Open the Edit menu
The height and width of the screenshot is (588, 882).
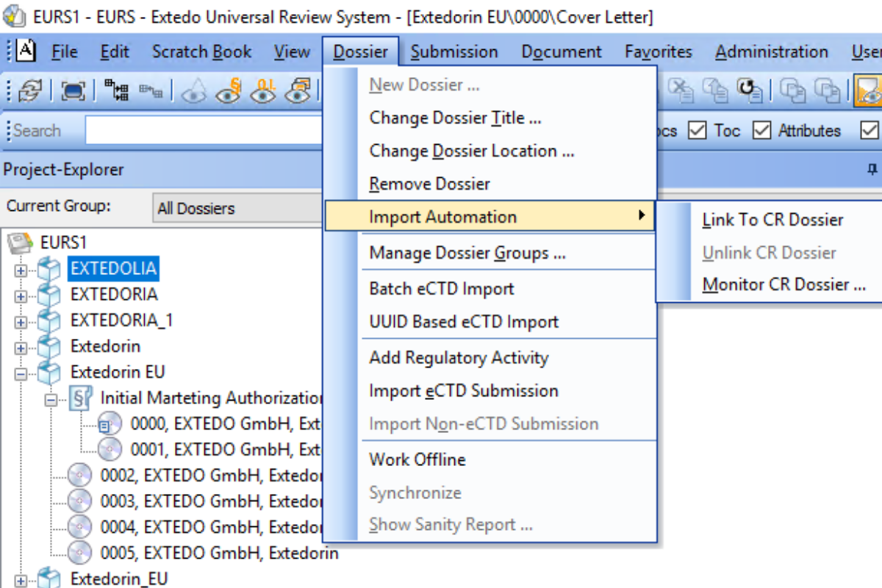(115, 51)
